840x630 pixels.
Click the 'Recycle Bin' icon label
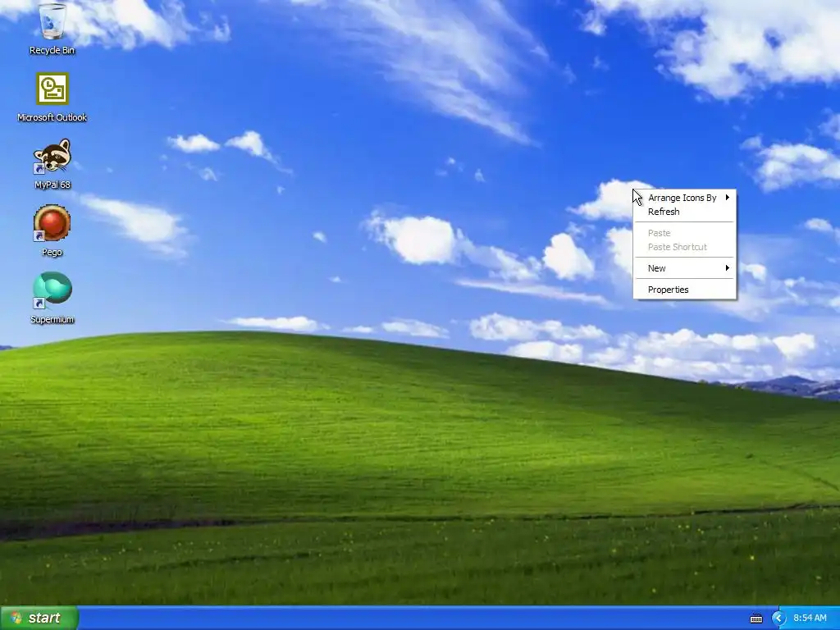pyautogui.click(x=52, y=50)
